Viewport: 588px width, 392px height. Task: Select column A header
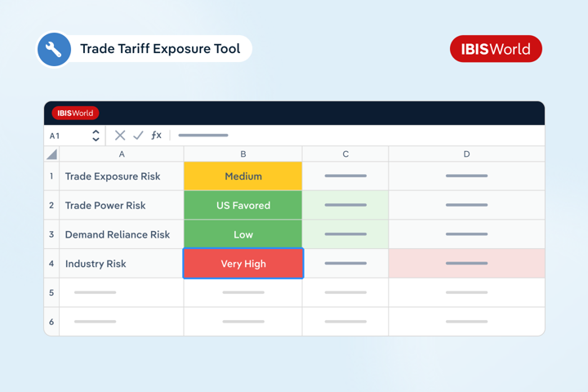[x=122, y=154]
